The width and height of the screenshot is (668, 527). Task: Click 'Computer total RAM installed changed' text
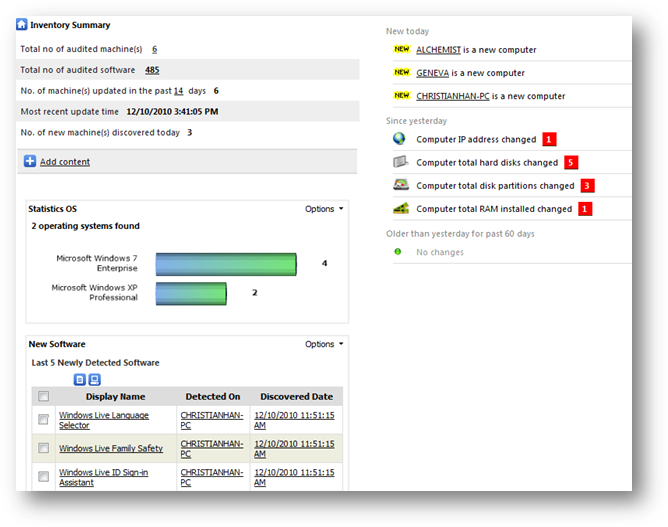494,209
